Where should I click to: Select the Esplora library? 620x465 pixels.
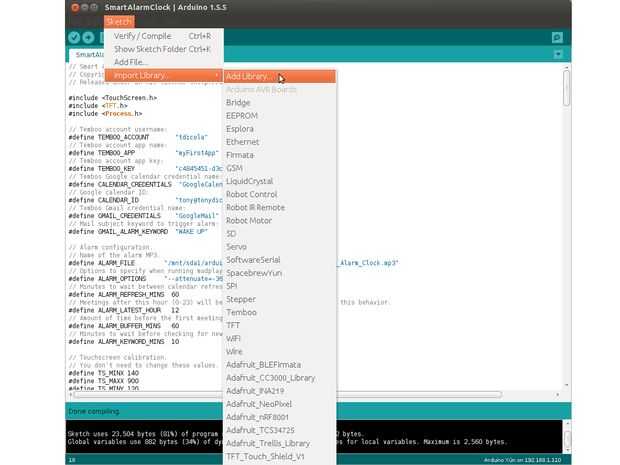tap(280, 129)
